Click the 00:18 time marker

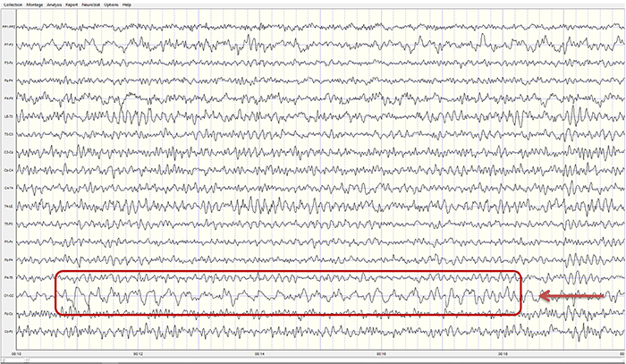pos(502,353)
